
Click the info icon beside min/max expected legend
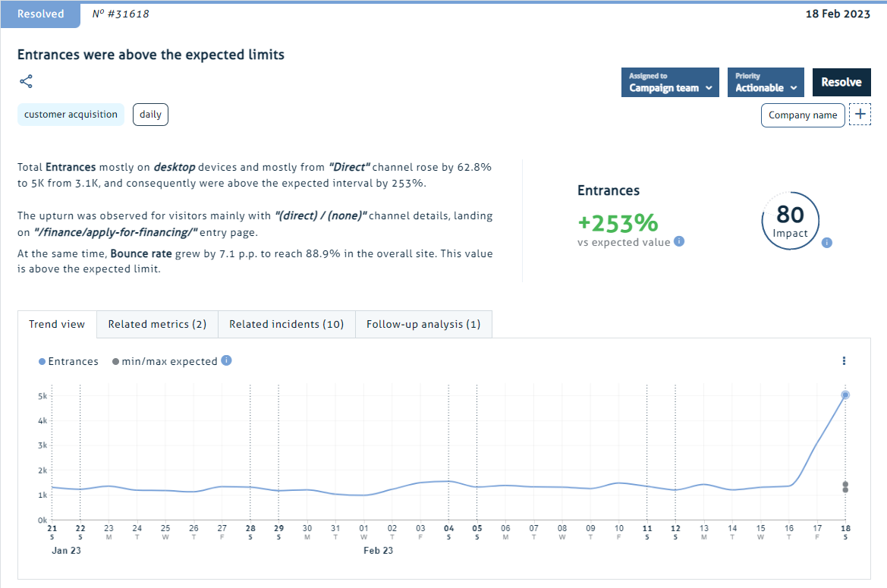225,361
